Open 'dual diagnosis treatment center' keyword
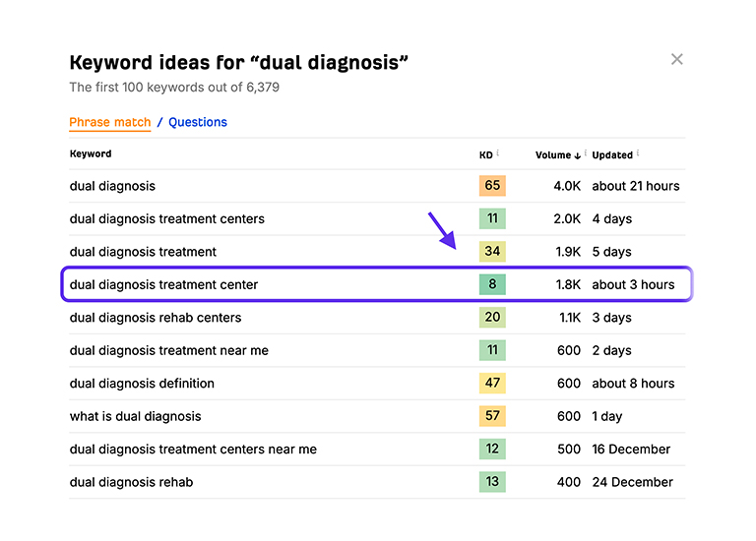756x541 pixels. click(x=163, y=284)
